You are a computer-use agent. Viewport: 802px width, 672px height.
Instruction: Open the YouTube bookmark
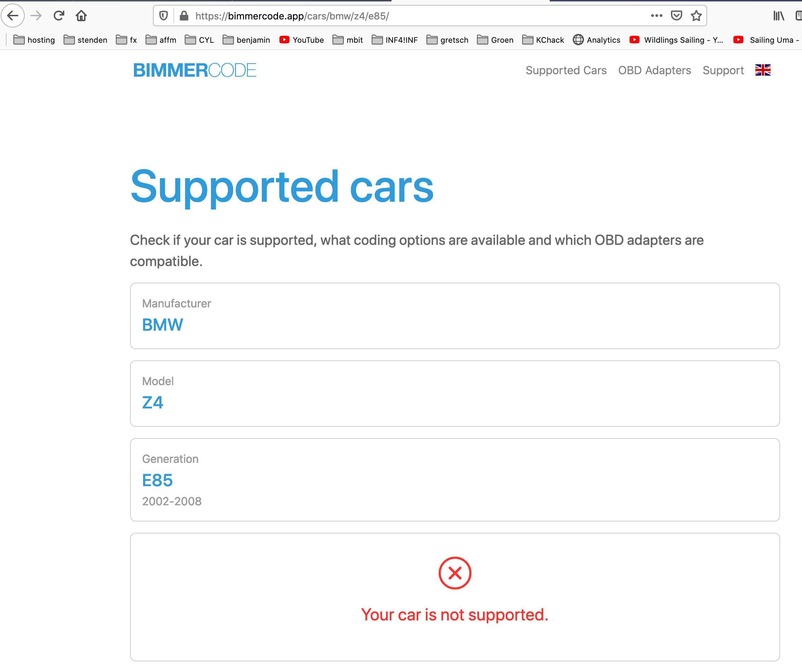[302, 40]
